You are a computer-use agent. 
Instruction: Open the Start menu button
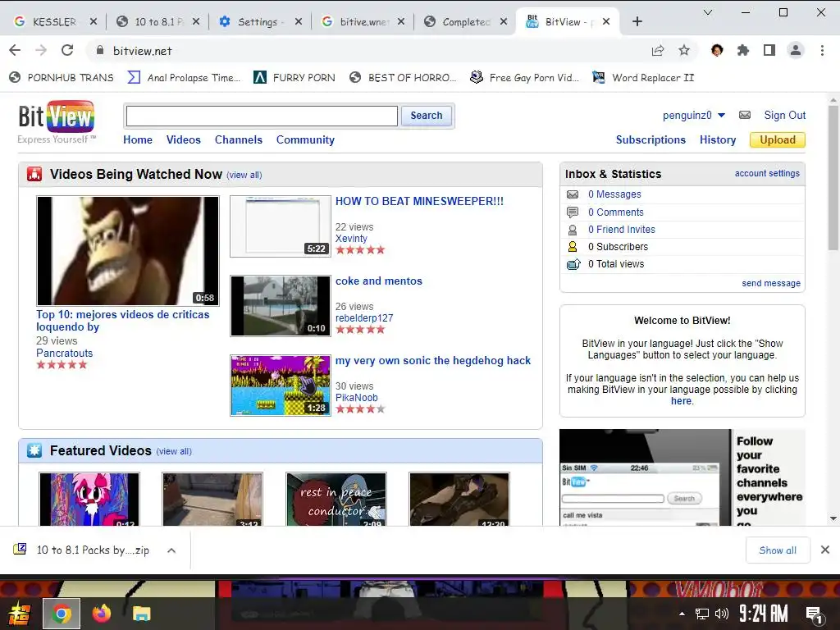coord(20,614)
